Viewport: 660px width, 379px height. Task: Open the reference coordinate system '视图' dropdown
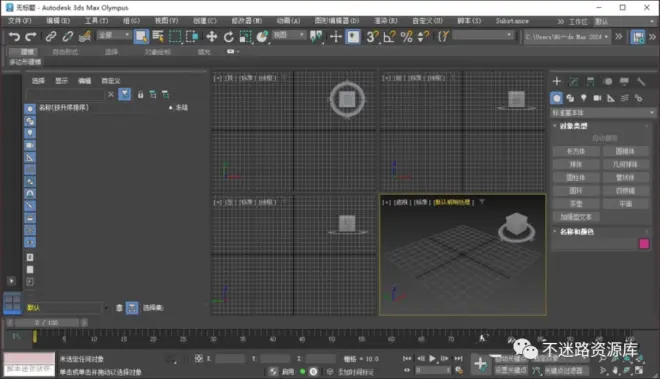[x=289, y=35]
